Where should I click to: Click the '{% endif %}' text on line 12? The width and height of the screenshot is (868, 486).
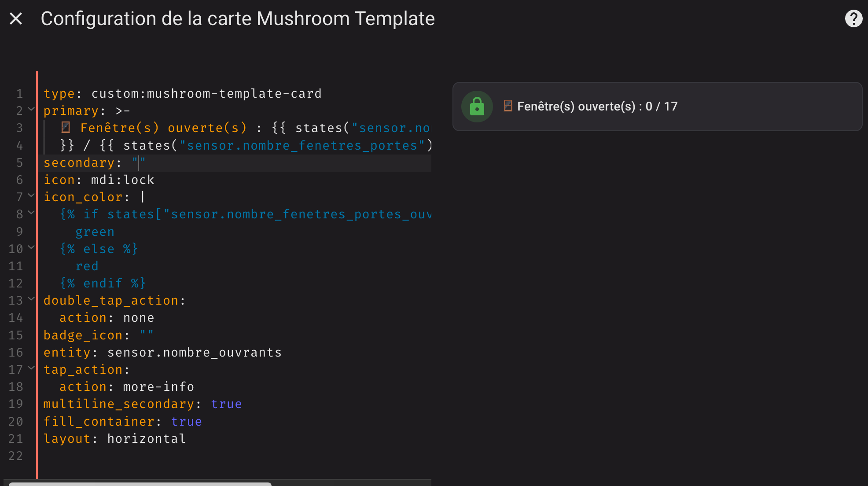point(103,283)
